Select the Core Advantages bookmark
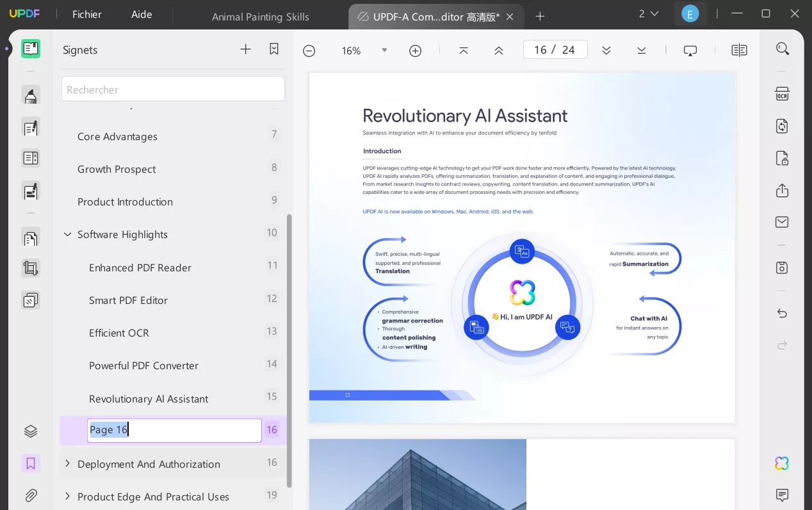Viewport: 812px width, 510px height. [x=117, y=136]
